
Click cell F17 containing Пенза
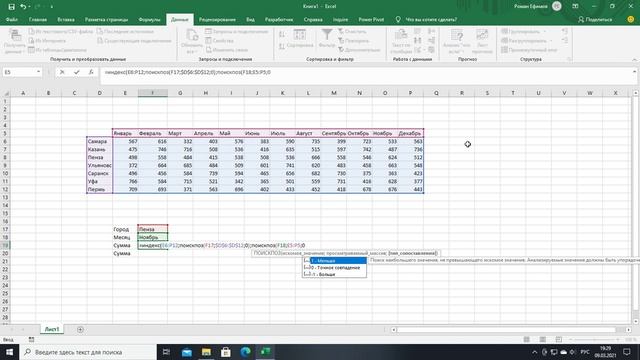(x=153, y=229)
